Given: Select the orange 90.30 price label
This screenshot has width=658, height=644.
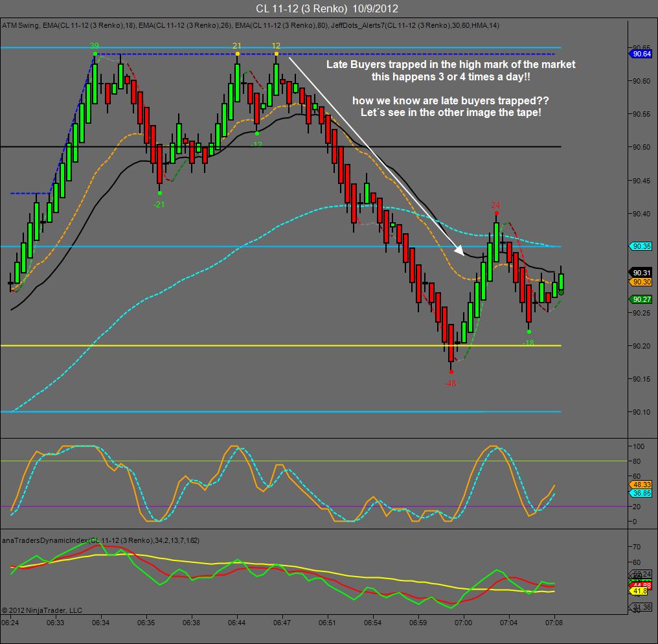Looking at the screenshot, I should tap(641, 282).
